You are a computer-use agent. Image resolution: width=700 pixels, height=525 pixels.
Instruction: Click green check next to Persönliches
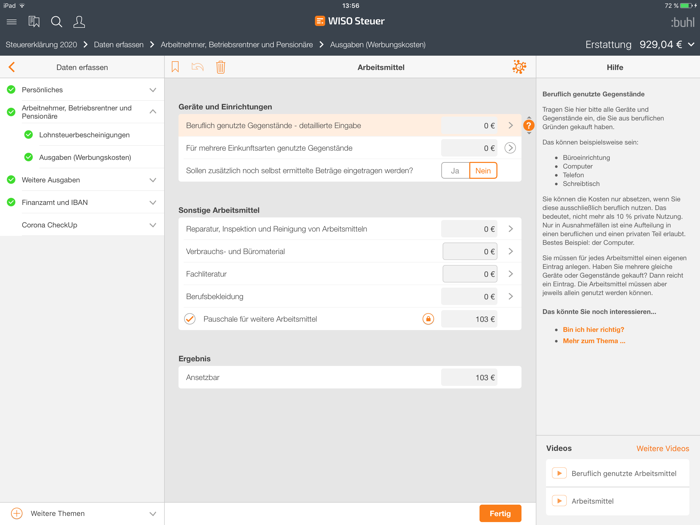coord(11,90)
